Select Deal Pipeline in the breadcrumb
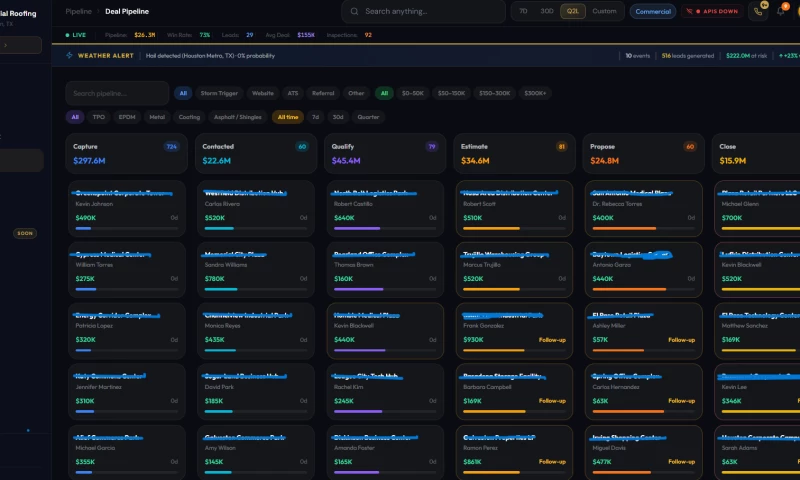The height and width of the screenshot is (480, 800). point(127,11)
